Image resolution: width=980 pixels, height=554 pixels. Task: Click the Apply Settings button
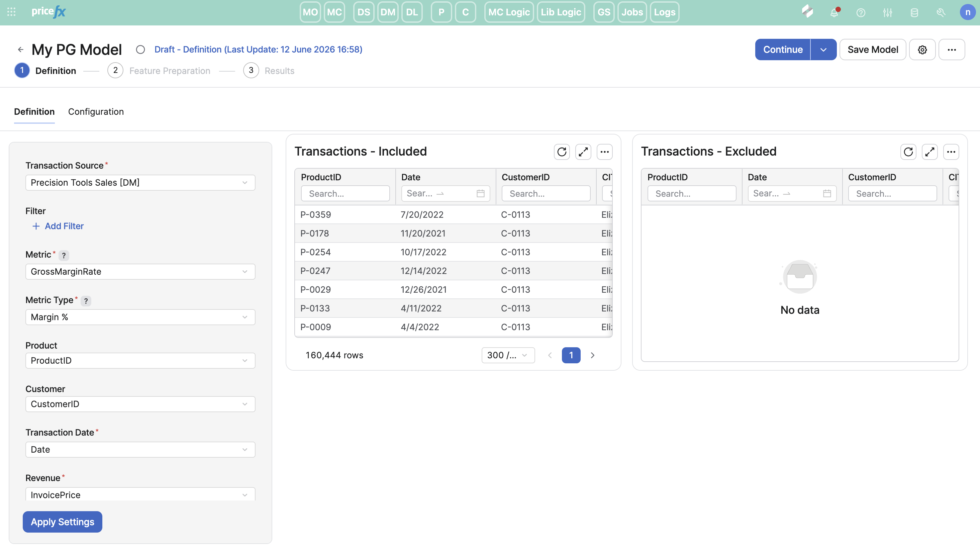63,522
